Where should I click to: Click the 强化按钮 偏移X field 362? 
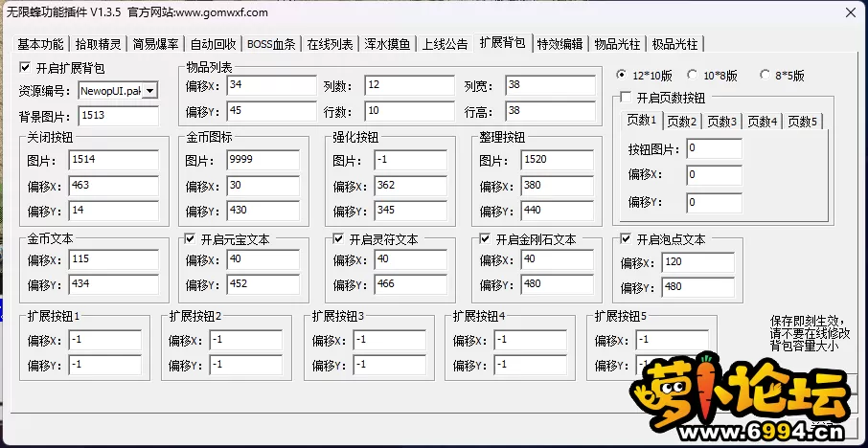pos(410,186)
